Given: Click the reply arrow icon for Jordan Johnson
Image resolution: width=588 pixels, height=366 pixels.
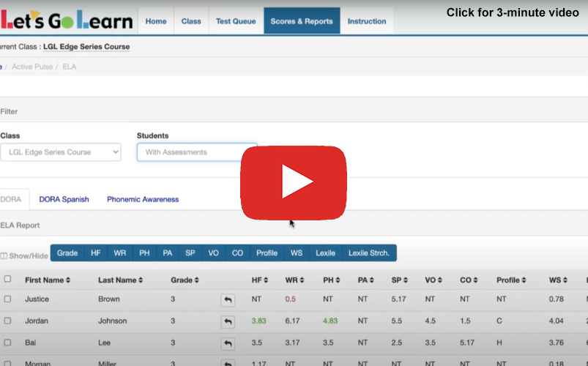Looking at the screenshot, I should tap(228, 321).
